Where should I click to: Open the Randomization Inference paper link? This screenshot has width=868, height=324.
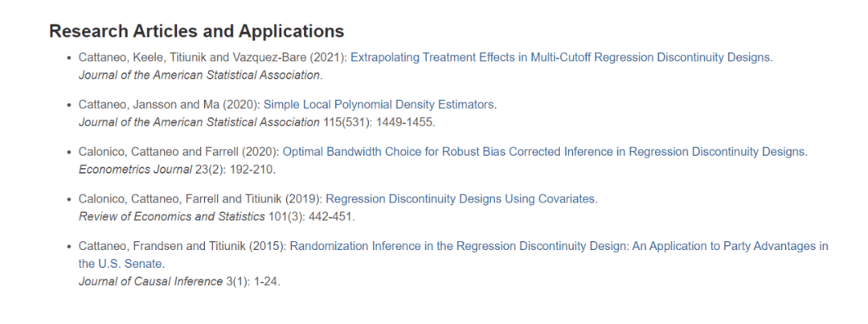click(559, 246)
